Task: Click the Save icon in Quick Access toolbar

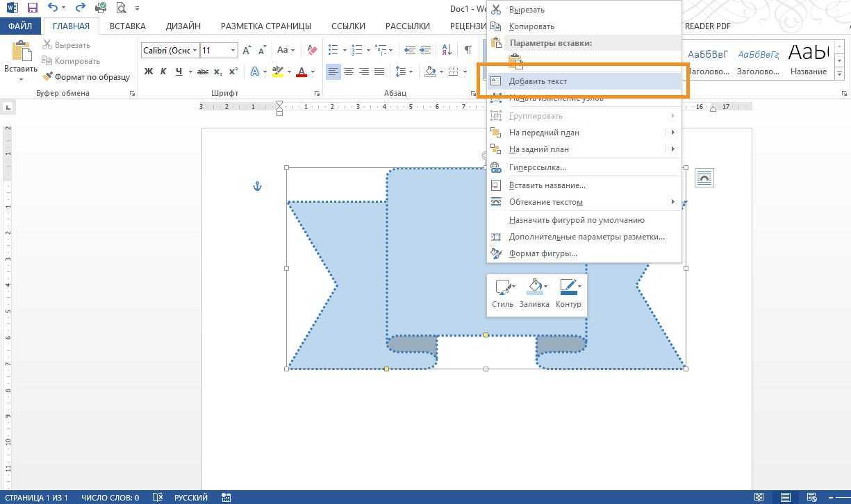Action: click(x=33, y=8)
